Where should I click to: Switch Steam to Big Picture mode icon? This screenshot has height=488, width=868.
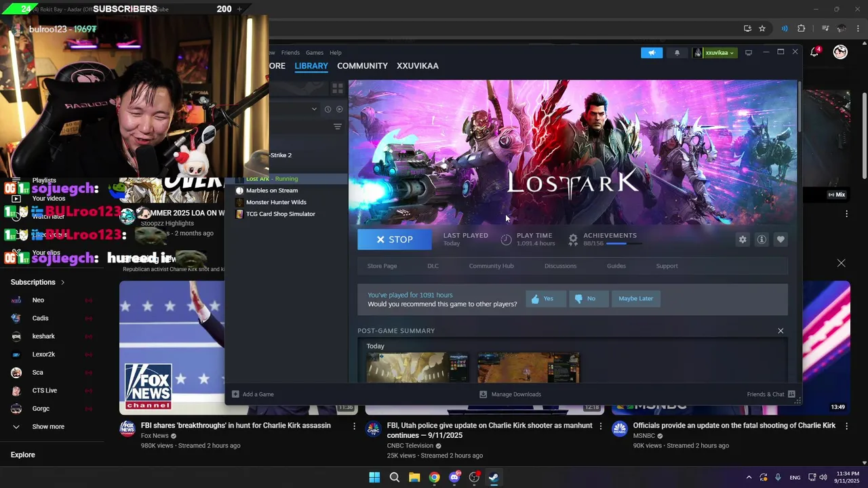coord(749,53)
